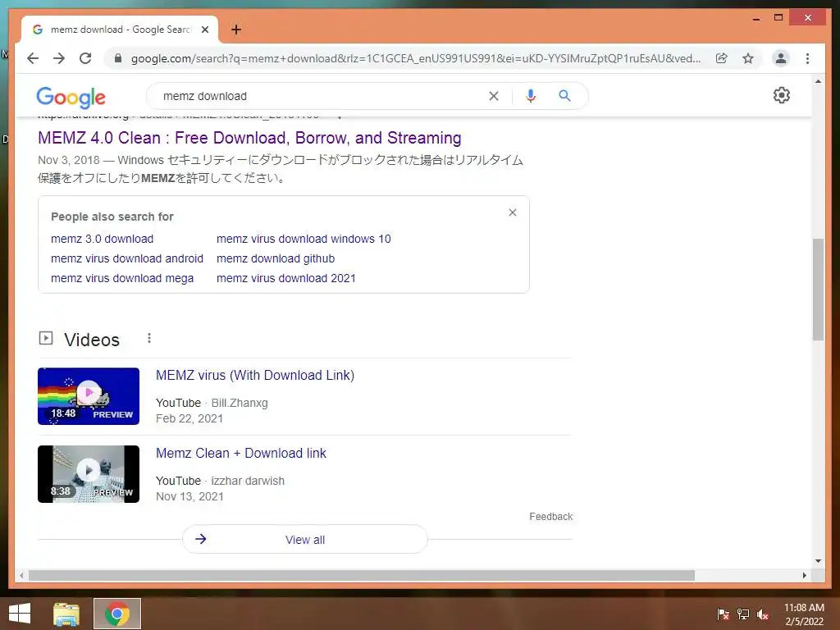Go forward using the browser forward arrow
Screen dimensions: 840x630
click(x=59, y=58)
